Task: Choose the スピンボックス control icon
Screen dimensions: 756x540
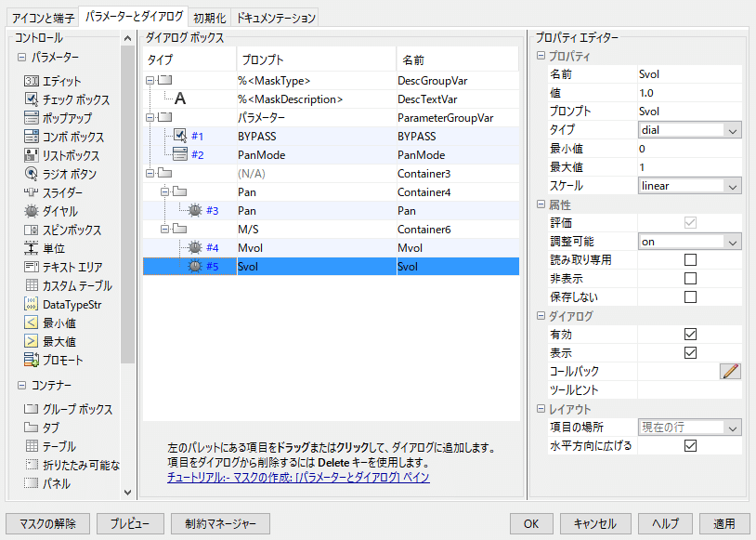Action: (x=32, y=230)
